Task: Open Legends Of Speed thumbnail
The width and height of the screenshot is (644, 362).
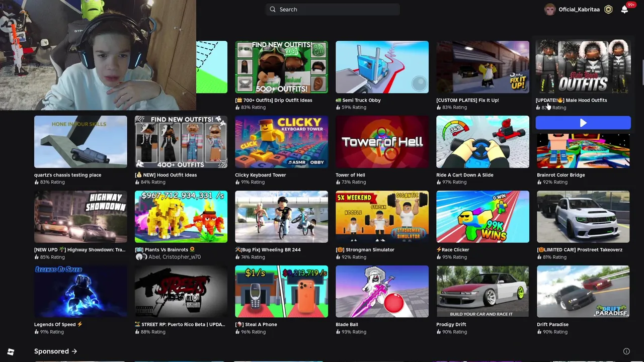Action: [x=80, y=292]
